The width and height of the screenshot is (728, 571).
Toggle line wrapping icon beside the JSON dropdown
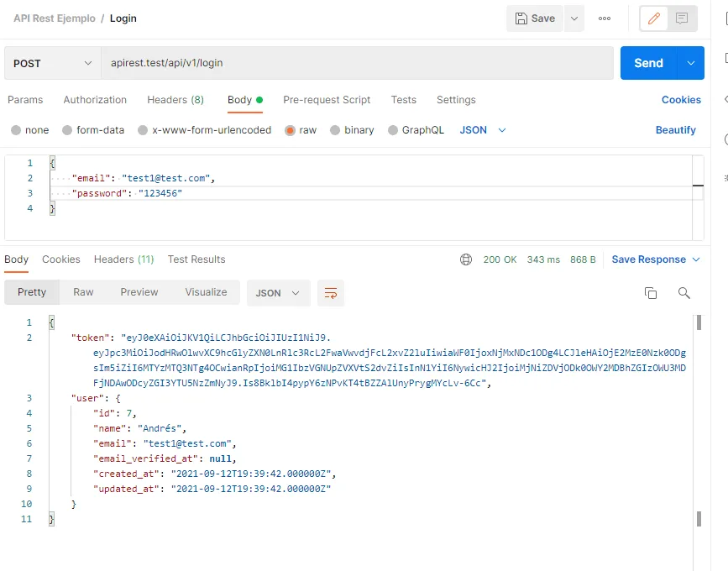[330, 293]
